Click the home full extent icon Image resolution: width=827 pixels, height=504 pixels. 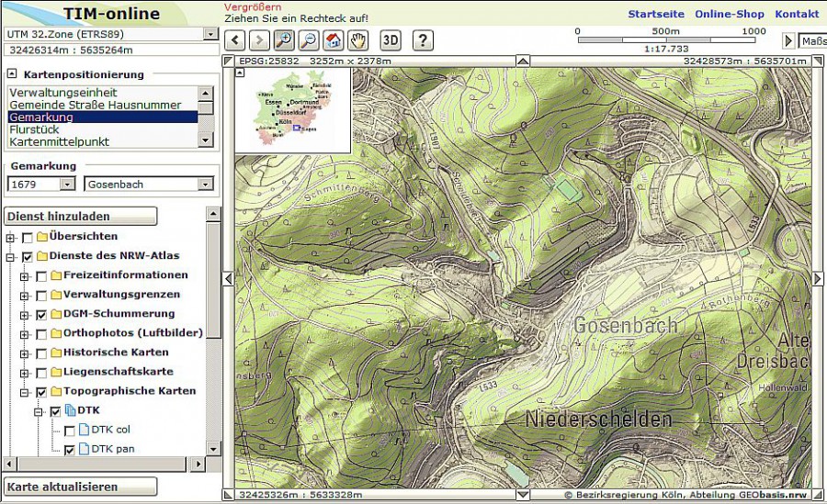333,39
